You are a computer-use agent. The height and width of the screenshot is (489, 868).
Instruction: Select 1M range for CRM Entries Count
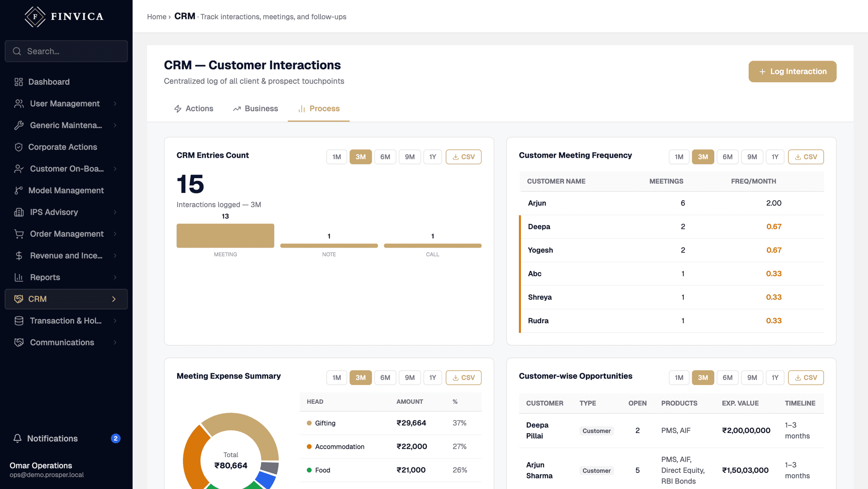click(337, 157)
